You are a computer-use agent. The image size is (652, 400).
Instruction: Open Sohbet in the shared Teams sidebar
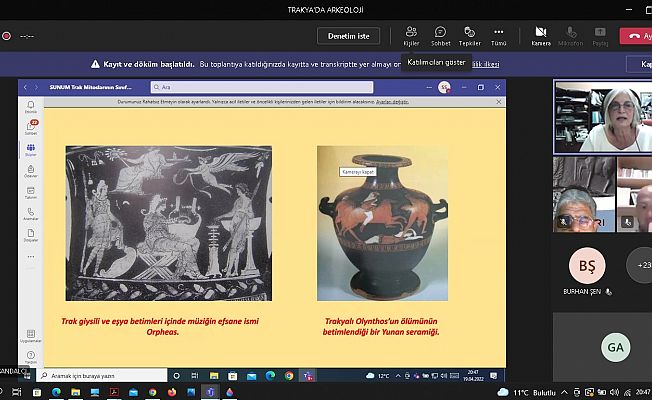click(x=31, y=128)
